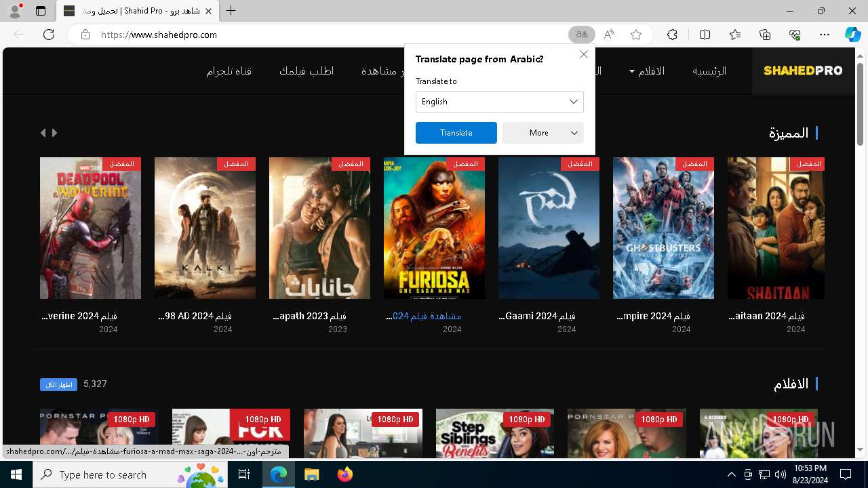The width and height of the screenshot is (868, 488).
Task: Click the aitaan 2024 title link
Action: click(767, 316)
